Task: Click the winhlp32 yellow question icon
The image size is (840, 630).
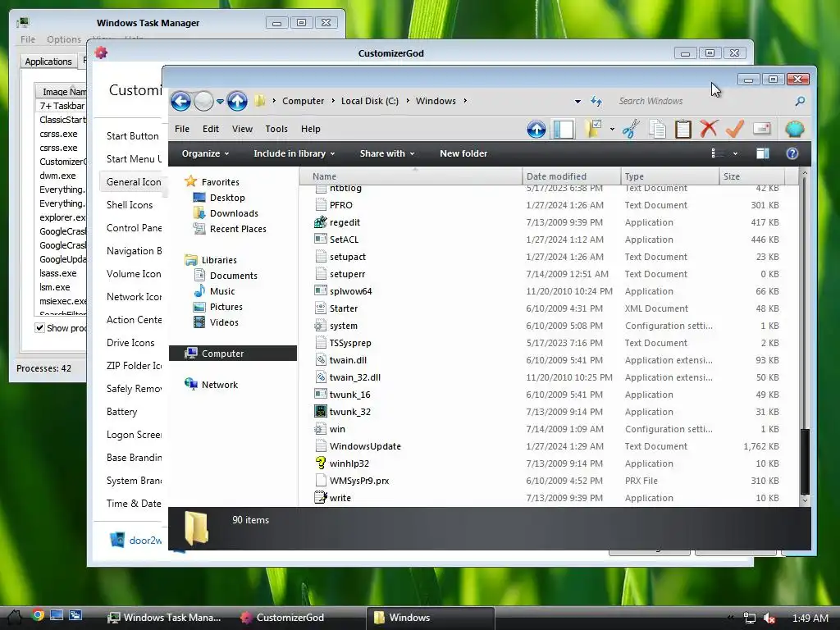Action: (321, 463)
